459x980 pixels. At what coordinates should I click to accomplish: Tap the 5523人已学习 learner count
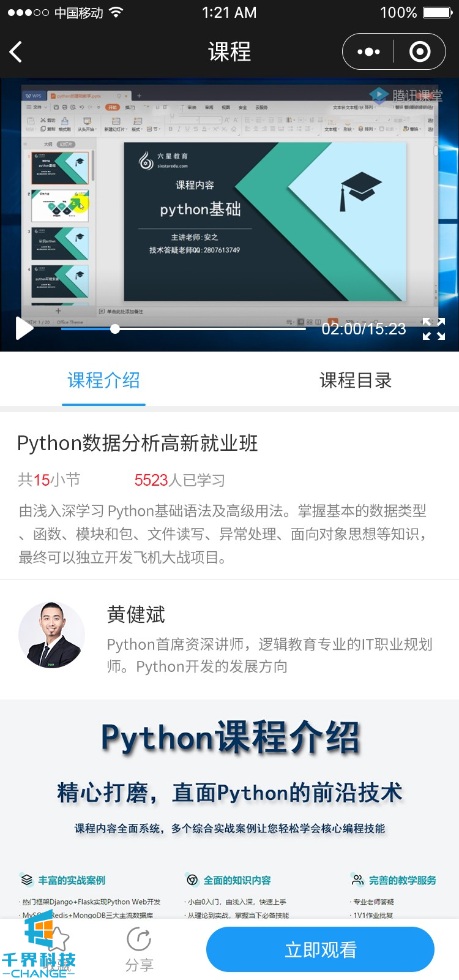click(x=179, y=480)
